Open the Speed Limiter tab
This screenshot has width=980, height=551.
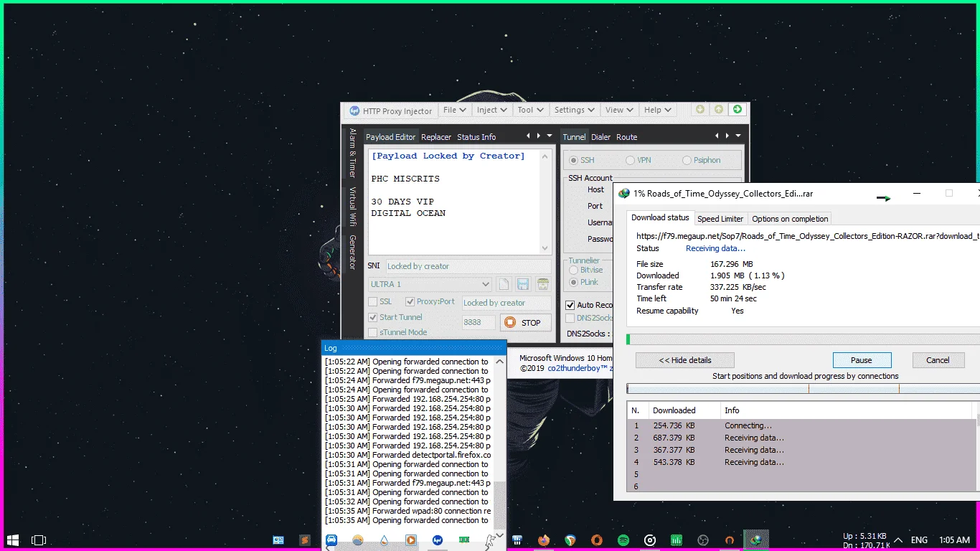coord(720,219)
